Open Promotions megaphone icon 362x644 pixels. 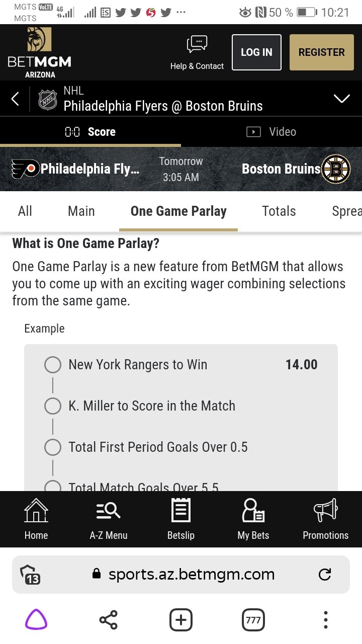pos(325,511)
